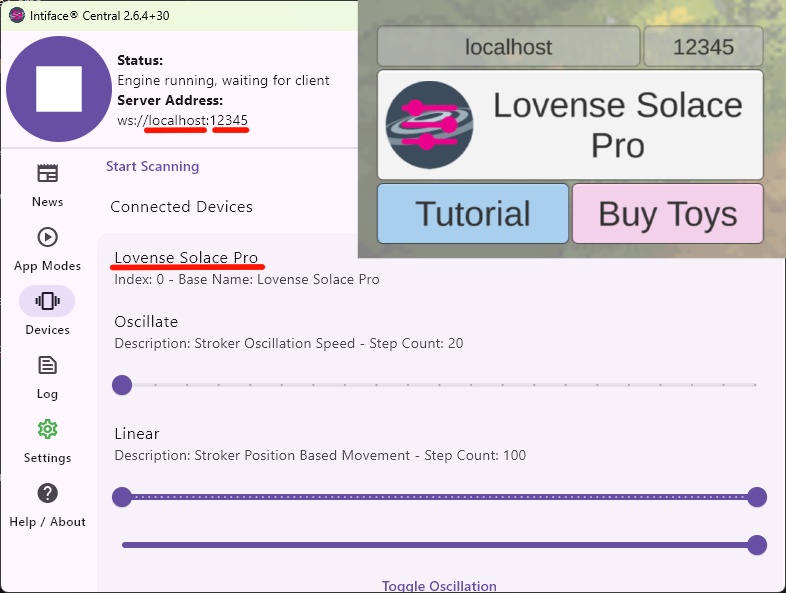Screen dimensions: 786x593
Task: Click the 'Index: 0 - Base Name' line
Action: pos(247,279)
